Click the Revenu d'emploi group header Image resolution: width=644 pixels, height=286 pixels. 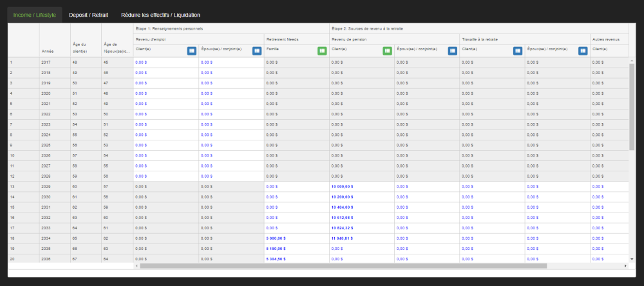tap(198, 39)
